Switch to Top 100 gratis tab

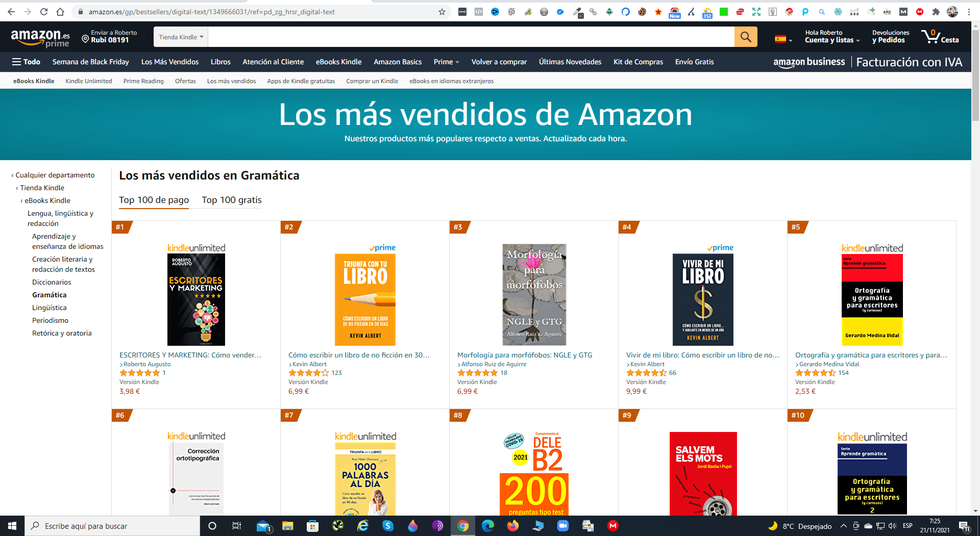[232, 200]
